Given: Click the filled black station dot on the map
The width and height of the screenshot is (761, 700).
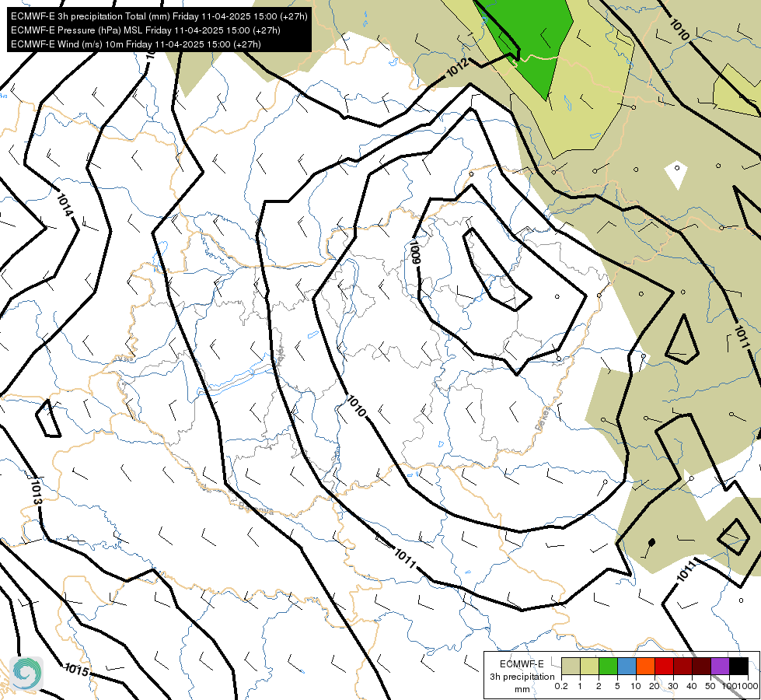Looking at the screenshot, I should pos(652,541).
